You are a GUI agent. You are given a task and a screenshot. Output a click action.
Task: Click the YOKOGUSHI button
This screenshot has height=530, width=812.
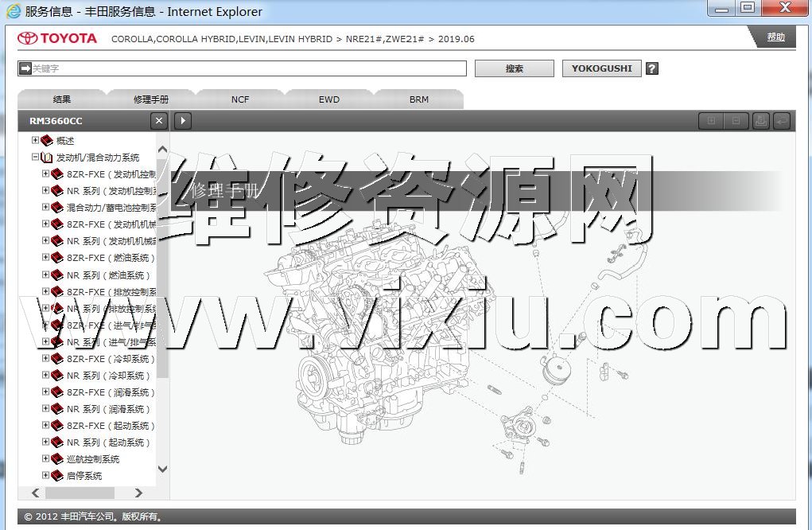(601, 68)
